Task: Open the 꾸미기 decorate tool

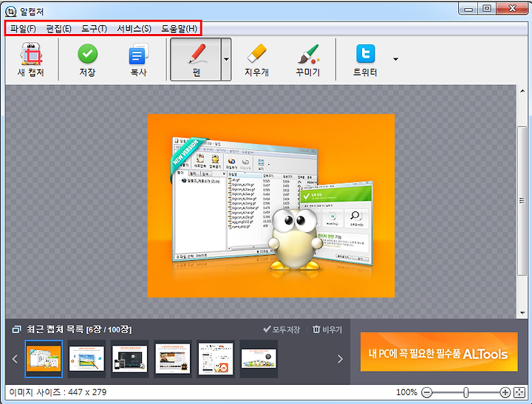Action: [308, 59]
